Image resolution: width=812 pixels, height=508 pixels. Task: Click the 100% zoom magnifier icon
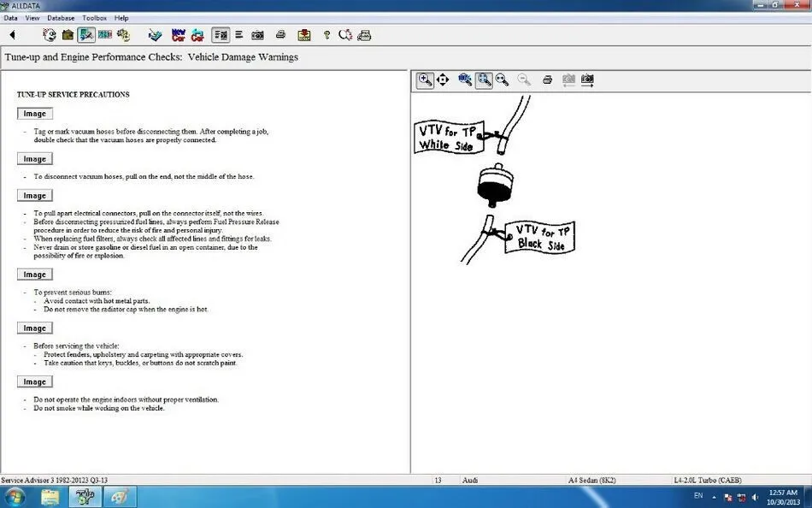coord(464,80)
